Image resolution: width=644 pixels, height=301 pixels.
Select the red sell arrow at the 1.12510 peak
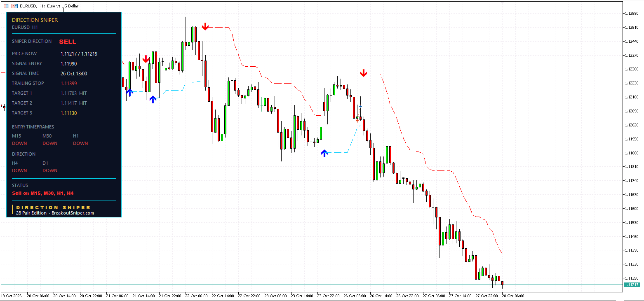click(x=205, y=27)
